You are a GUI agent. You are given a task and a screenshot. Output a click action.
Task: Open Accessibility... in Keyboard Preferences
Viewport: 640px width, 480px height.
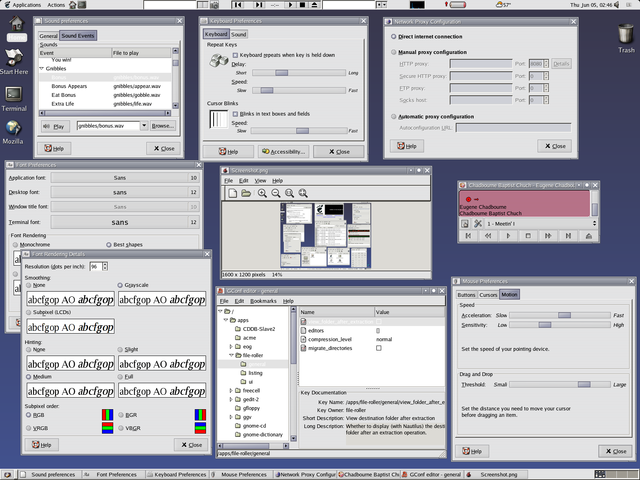pyautogui.click(x=283, y=151)
